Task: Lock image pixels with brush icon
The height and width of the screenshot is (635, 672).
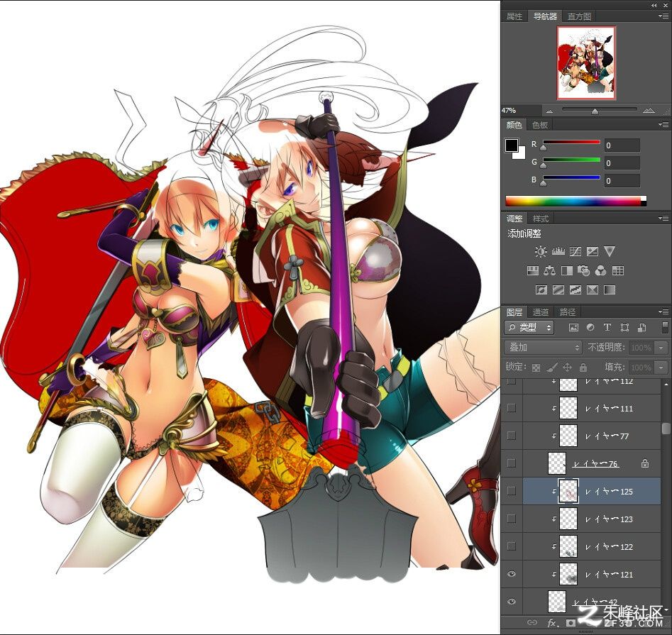Action: coord(552,368)
